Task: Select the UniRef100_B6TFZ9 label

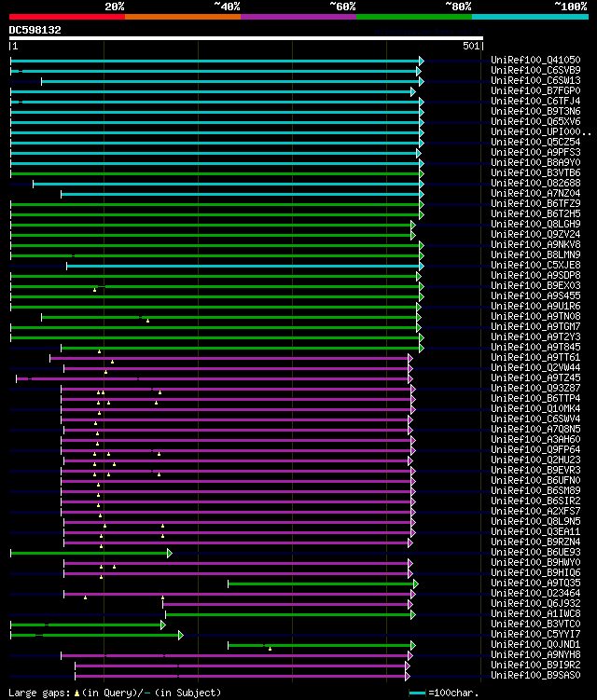Action: [x=535, y=203]
